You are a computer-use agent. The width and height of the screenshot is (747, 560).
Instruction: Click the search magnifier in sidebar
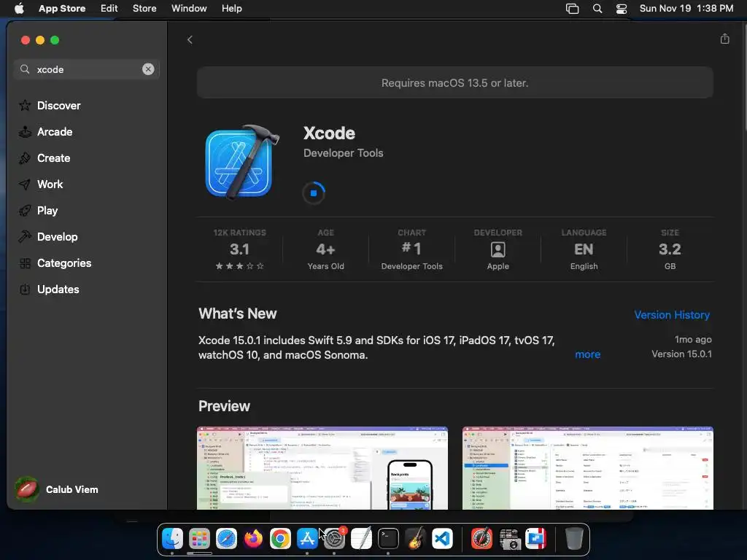pos(25,69)
